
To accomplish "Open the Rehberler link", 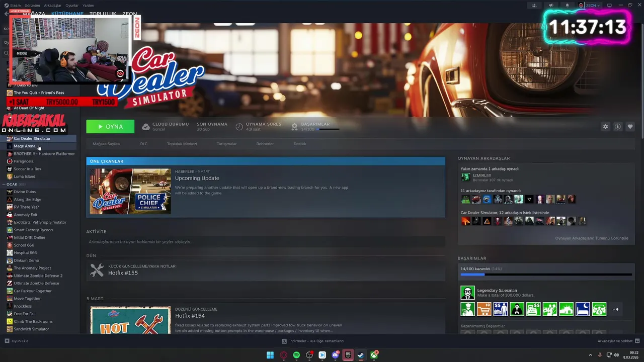I will point(265,144).
